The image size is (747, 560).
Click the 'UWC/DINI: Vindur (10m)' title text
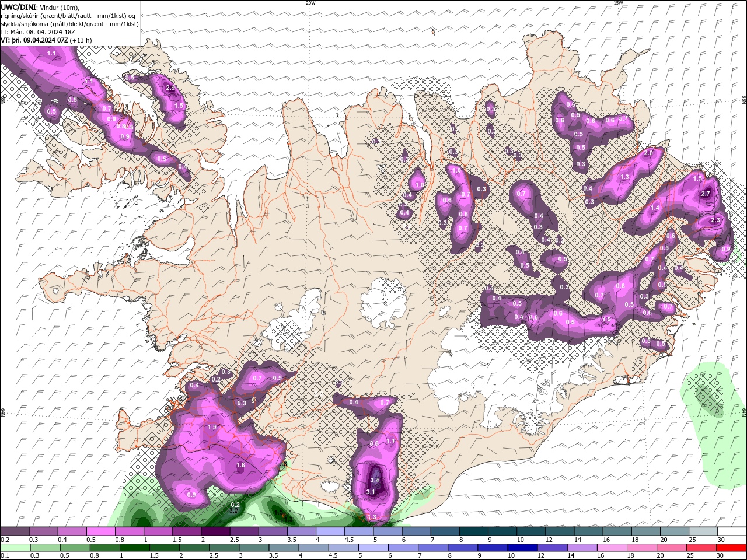click(x=40, y=7)
